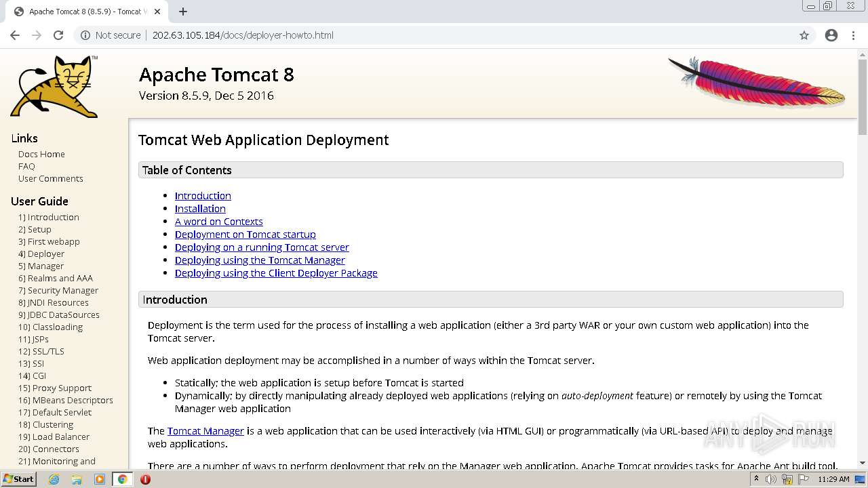This screenshot has height=488, width=868.
Task: Reload the page with refresh icon
Action: pyautogui.click(x=58, y=35)
